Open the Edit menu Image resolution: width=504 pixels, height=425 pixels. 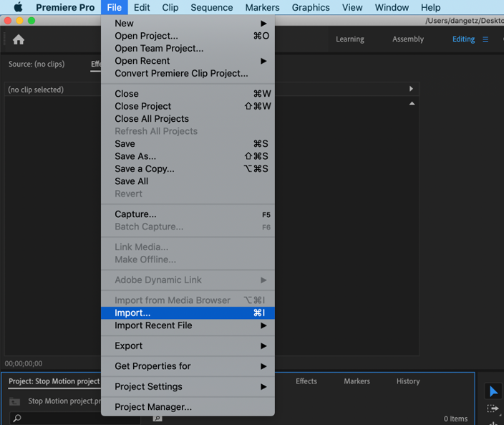[142, 7]
